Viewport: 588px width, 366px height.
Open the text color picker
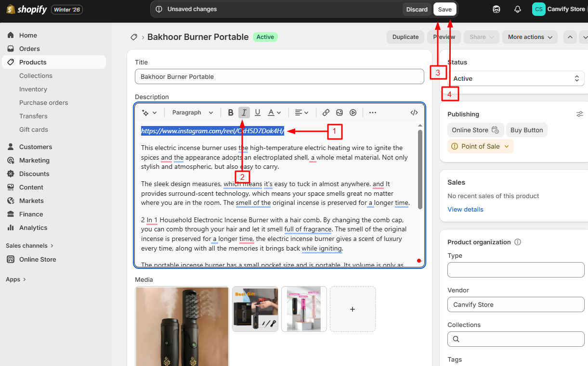(x=272, y=112)
